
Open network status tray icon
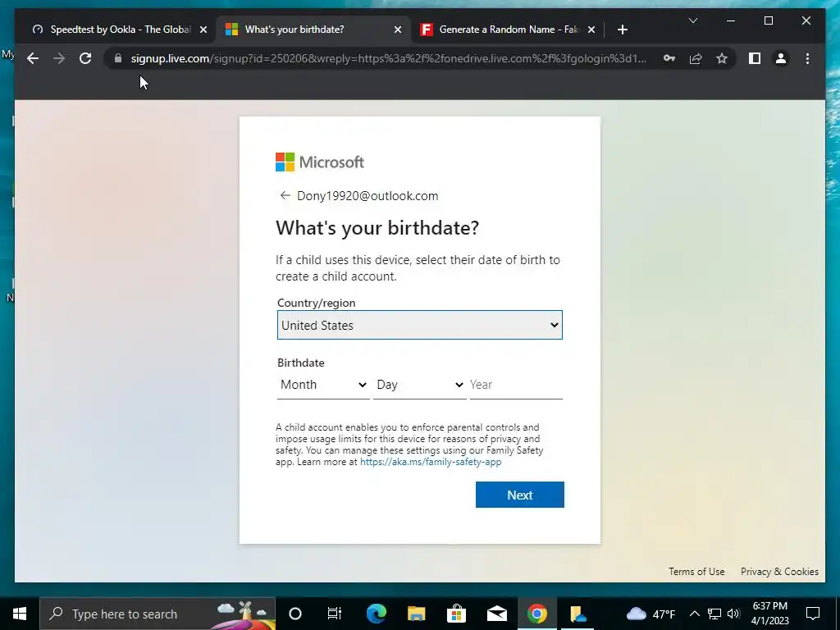[714, 614]
